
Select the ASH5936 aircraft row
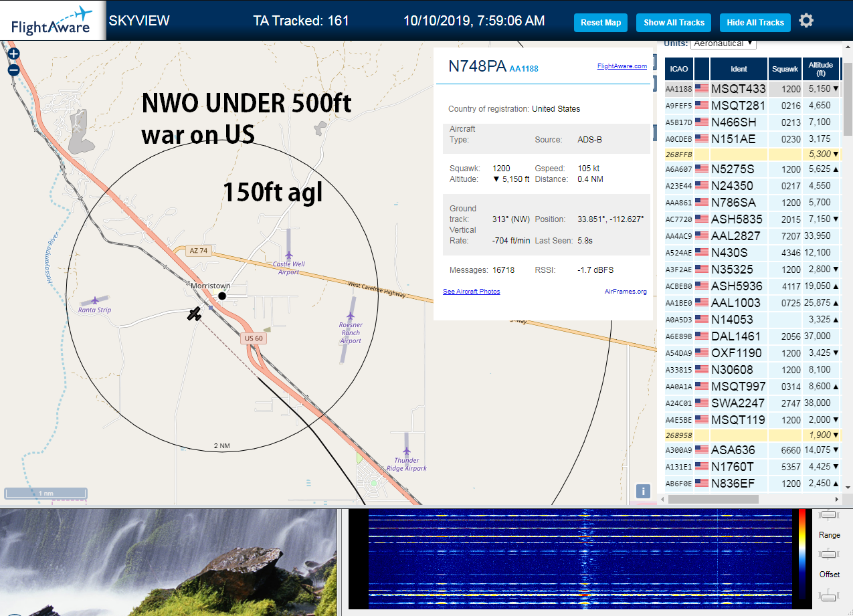(753, 286)
